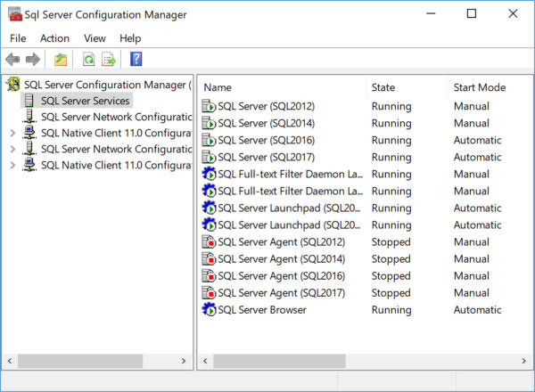Expand the first SQL Native Client 11.0 node
Image resolution: width=535 pixels, height=392 pixels.
coord(12,133)
